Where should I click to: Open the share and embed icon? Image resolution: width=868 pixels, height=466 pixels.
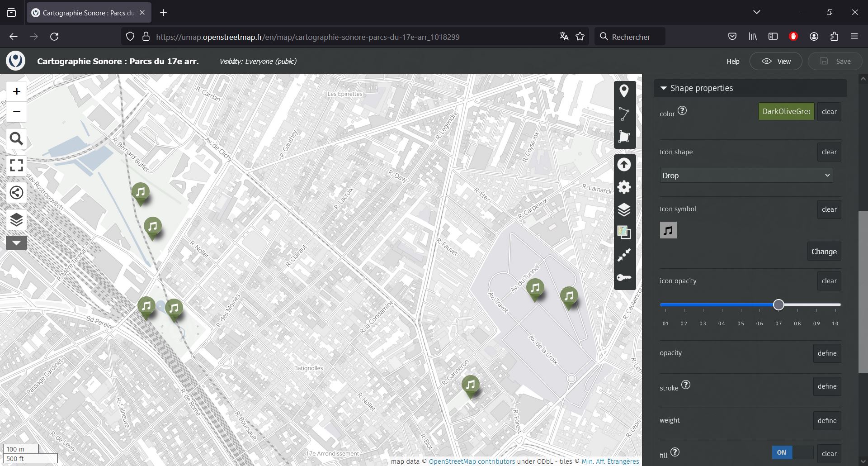17,193
